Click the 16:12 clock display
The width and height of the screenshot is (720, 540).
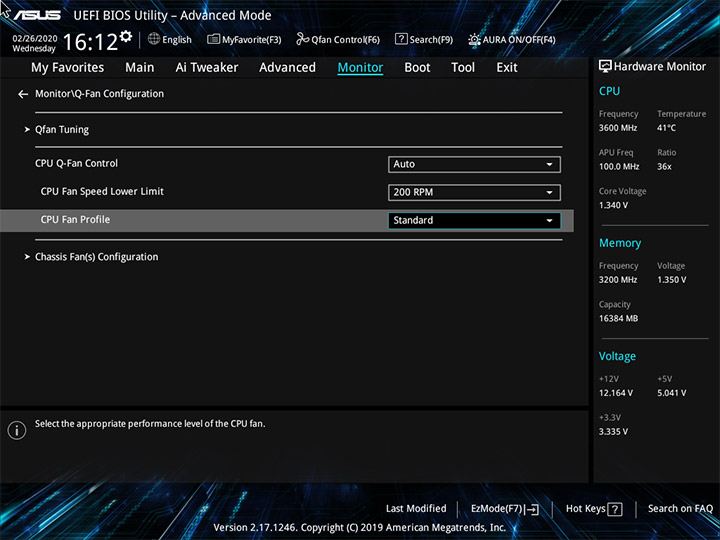[x=90, y=42]
